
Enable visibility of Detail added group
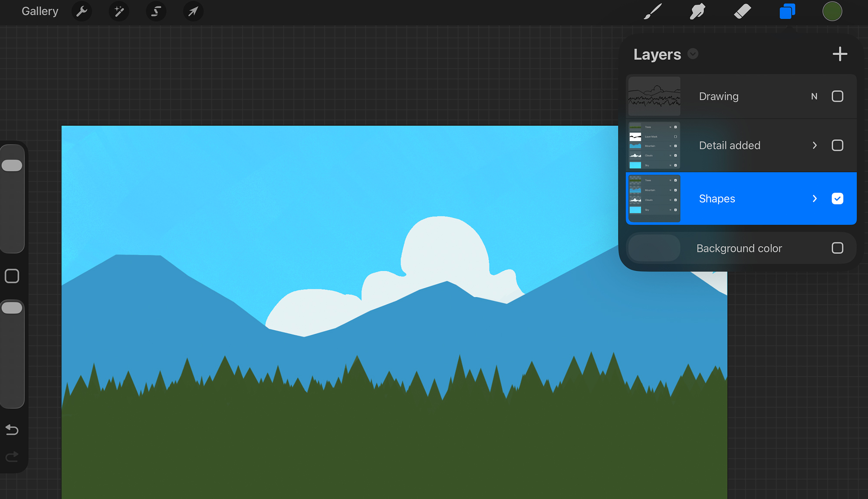(x=837, y=145)
